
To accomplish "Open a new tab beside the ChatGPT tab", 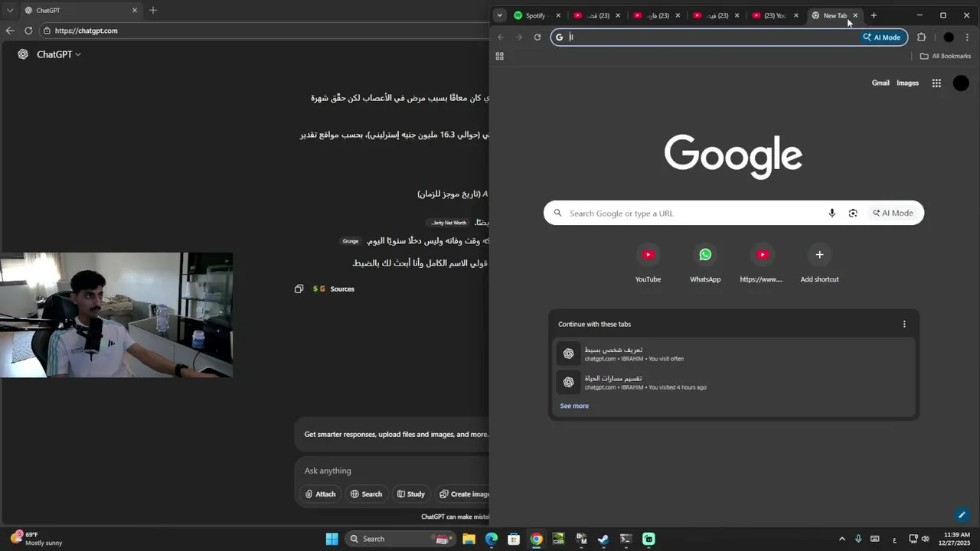I will (153, 11).
